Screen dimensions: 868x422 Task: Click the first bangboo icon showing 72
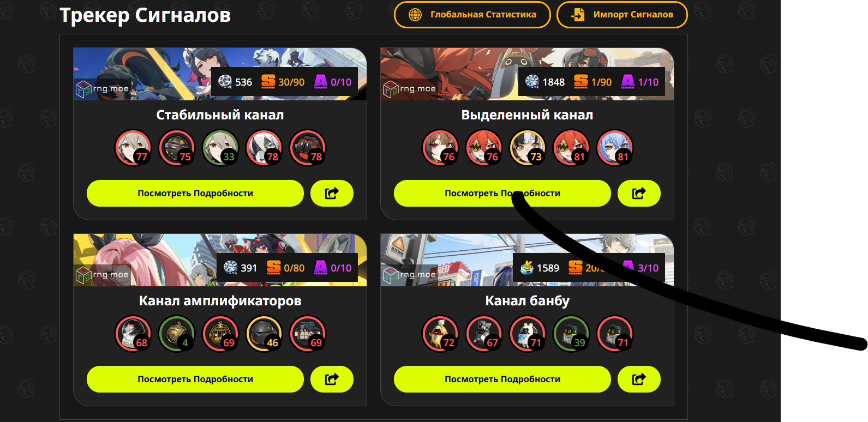[x=440, y=334]
